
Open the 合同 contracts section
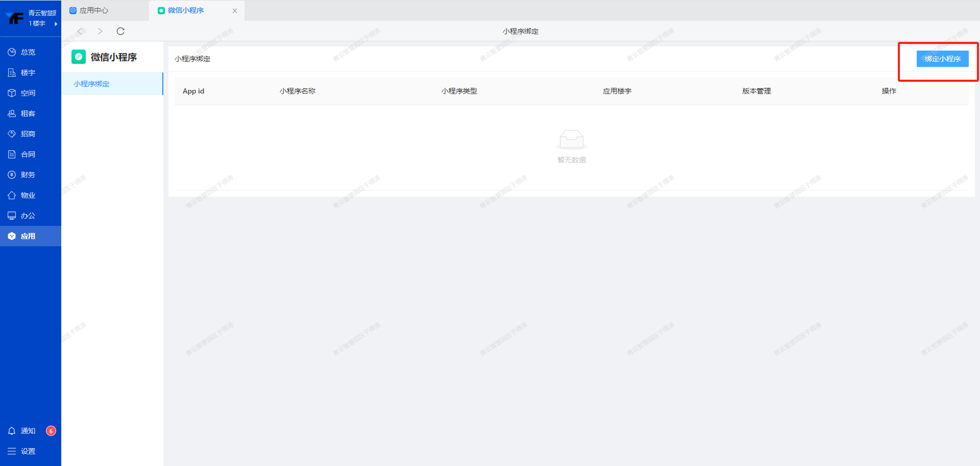pyautogui.click(x=28, y=154)
